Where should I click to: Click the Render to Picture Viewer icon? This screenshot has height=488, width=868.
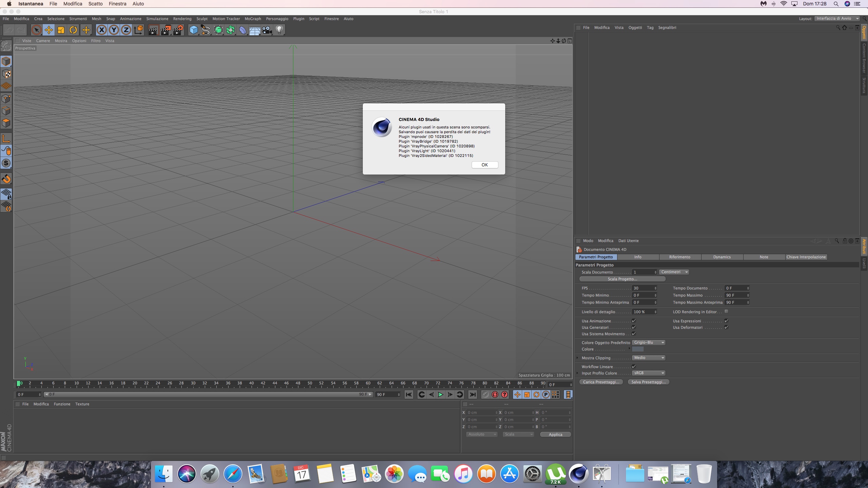tap(165, 30)
